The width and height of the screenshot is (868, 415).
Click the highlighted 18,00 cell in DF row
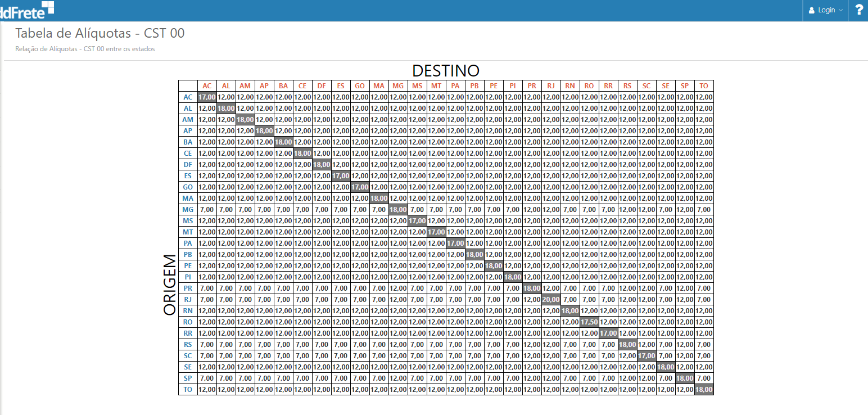click(322, 164)
